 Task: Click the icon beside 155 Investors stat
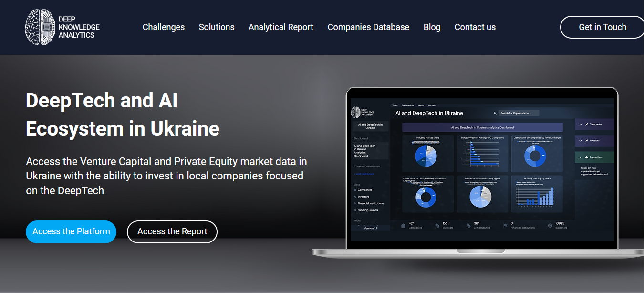point(437,226)
